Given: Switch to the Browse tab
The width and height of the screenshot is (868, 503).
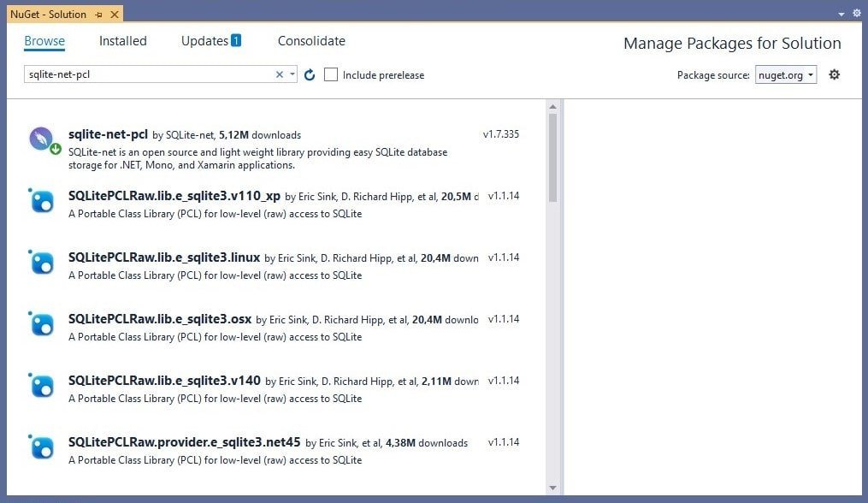Looking at the screenshot, I should click(x=44, y=41).
